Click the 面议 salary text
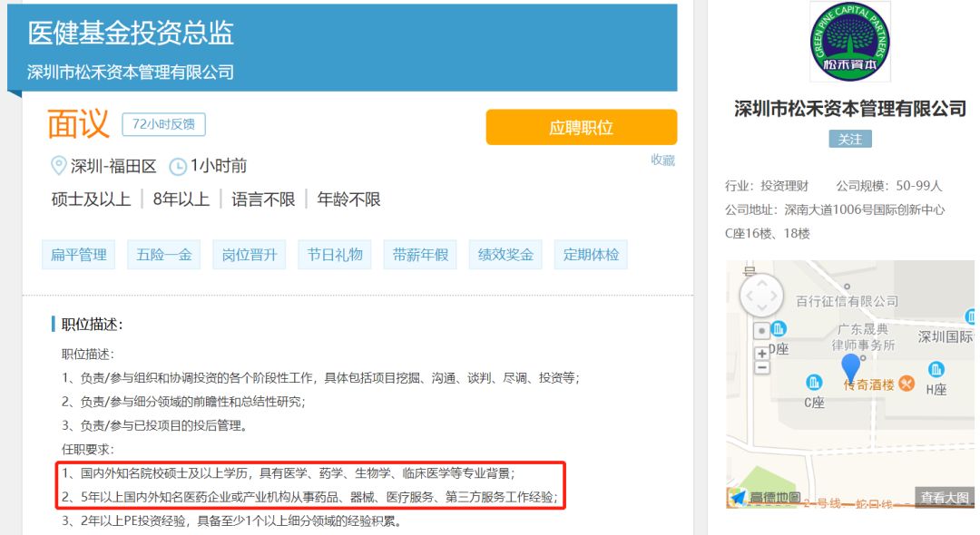The width and height of the screenshot is (980, 535). [x=78, y=123]
